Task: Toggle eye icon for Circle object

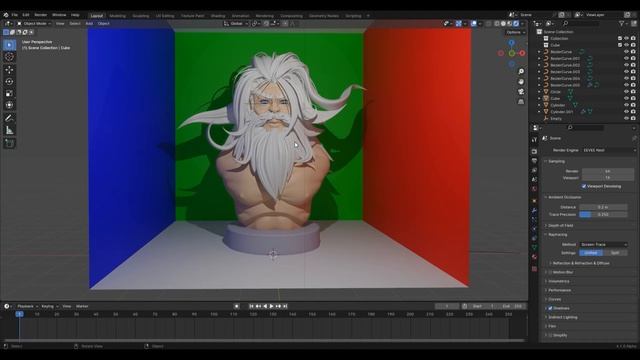Action: point(627,92)
